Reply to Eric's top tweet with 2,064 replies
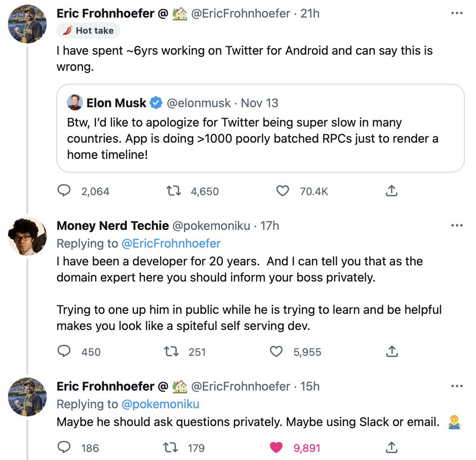This screenshot has width=476, height=460. pos(64,191)
